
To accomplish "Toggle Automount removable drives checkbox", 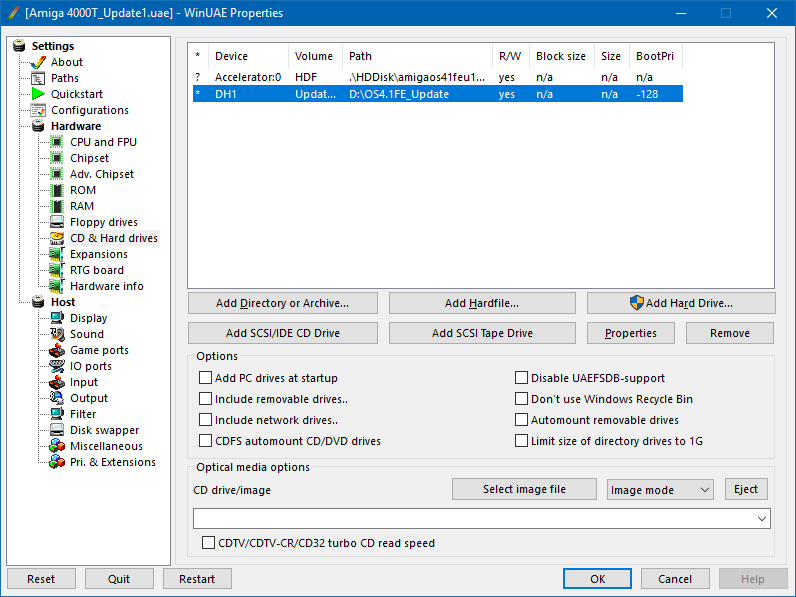I will coord(521,420).
